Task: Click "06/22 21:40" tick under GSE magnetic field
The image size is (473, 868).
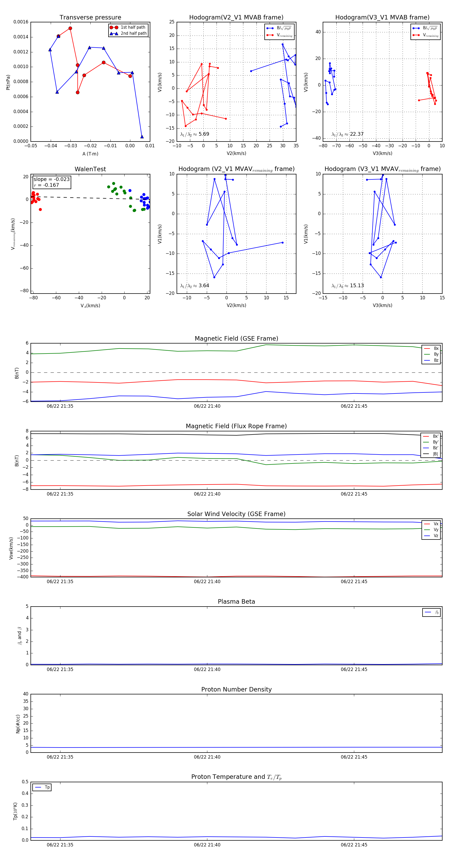Action: [207, 406]
